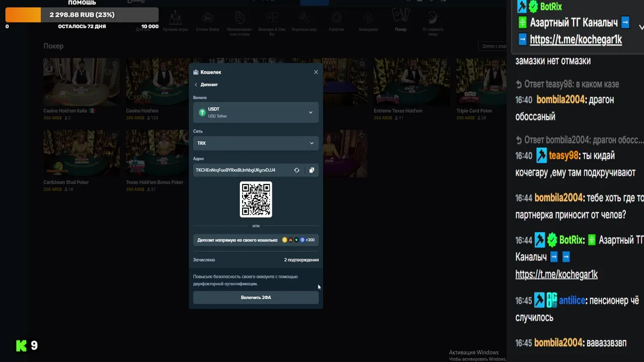Screen dimensions: 644x362
Task: Click the Лучшие игры podium icon
Action: pyautogui.click(x=176, y=19)
